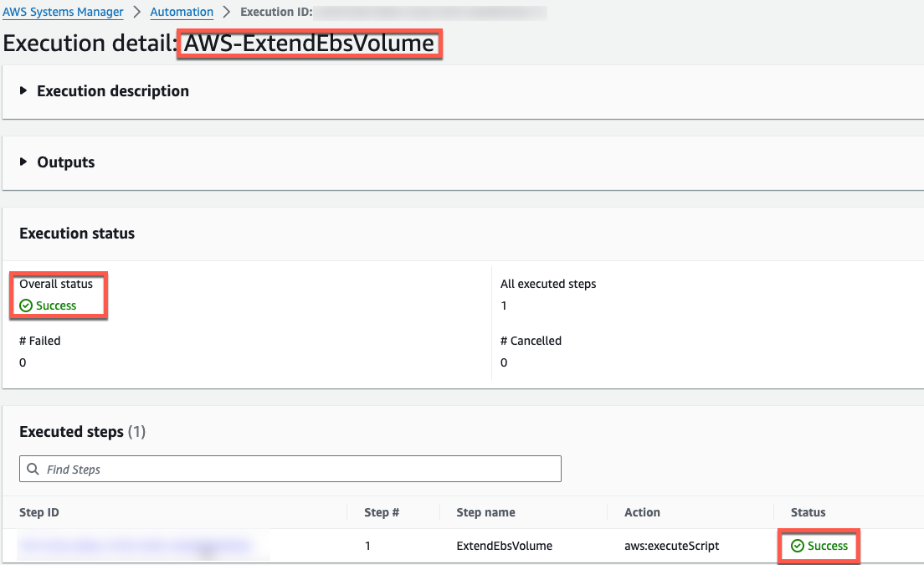Open the AWS Systems Manager breadcrumb link
Viewport: 924px width, 565px height.
coord(63,12)
